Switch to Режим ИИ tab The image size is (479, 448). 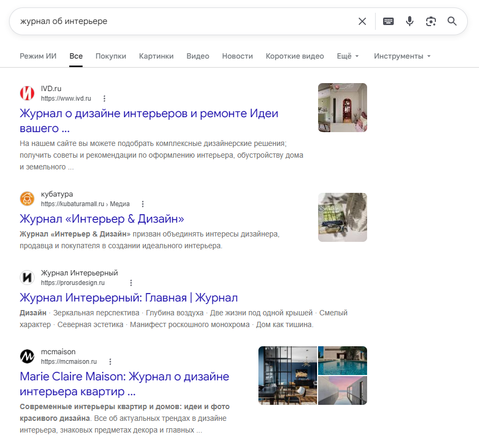(x=38, y=56)
